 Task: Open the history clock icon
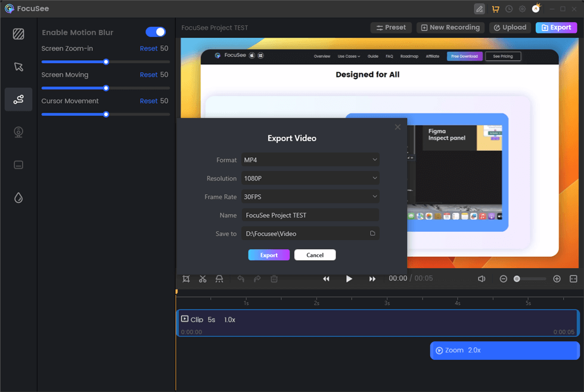tap(509, 9)
